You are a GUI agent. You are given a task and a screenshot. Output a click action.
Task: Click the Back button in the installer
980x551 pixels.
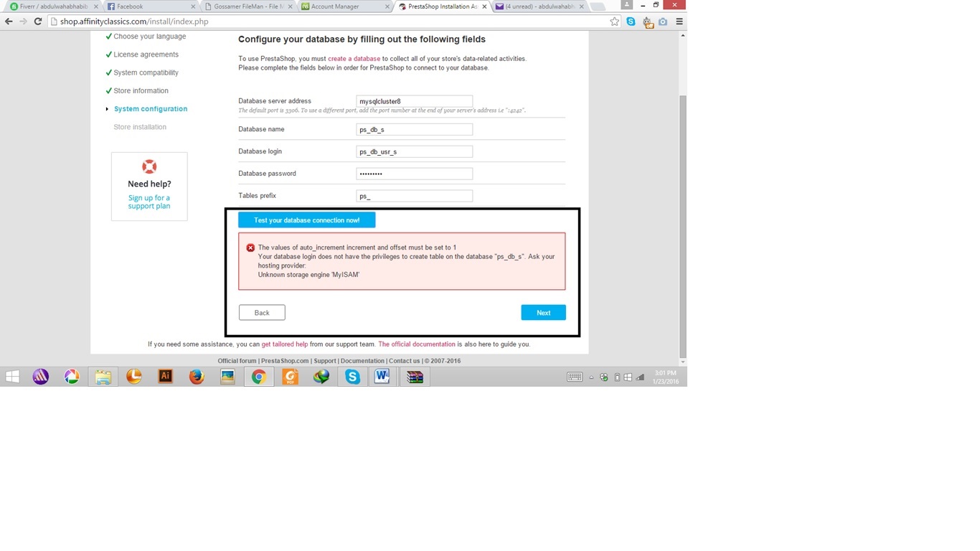pos(262,312)
